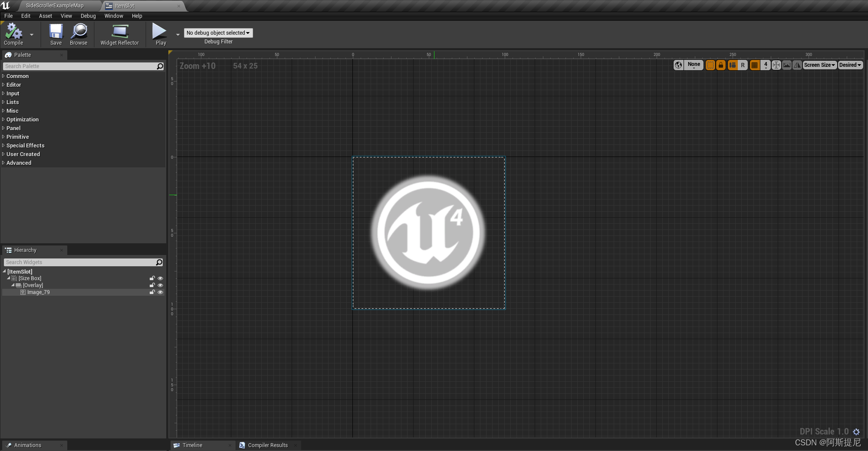Click the designer background image icon
868x451 pixels.
pos(786,65)
